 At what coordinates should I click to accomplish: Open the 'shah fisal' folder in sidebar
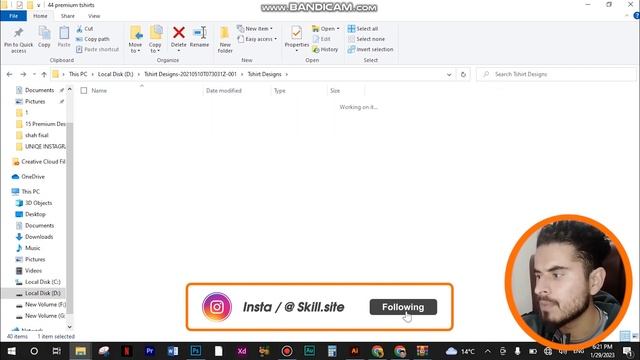32,135
